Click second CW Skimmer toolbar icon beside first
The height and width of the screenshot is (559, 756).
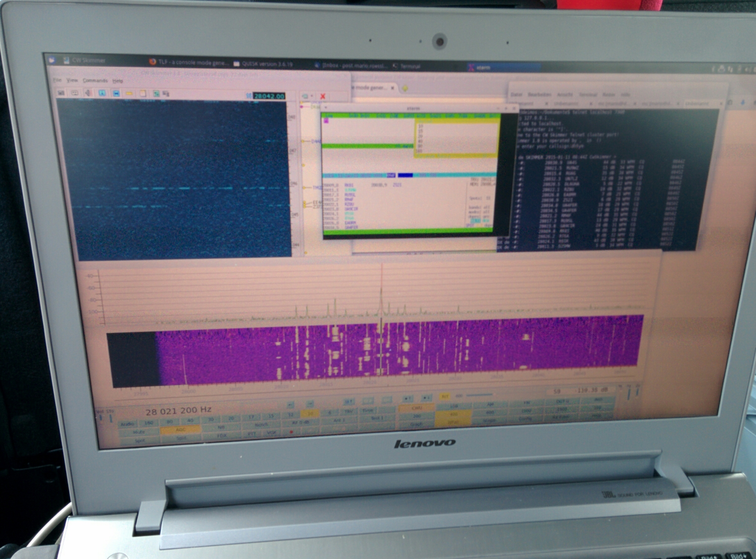tap(75, 93)
